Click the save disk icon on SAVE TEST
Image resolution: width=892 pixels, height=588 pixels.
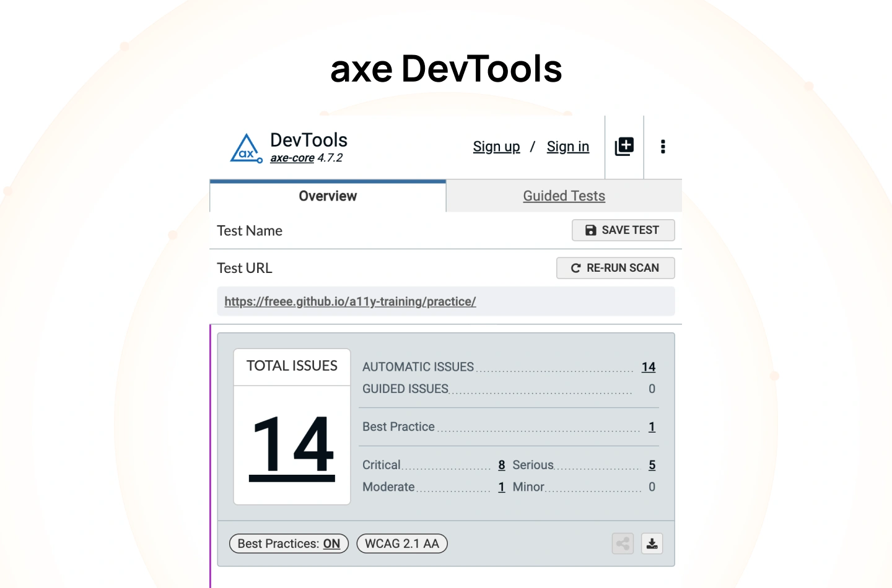[x=590, y=230]
